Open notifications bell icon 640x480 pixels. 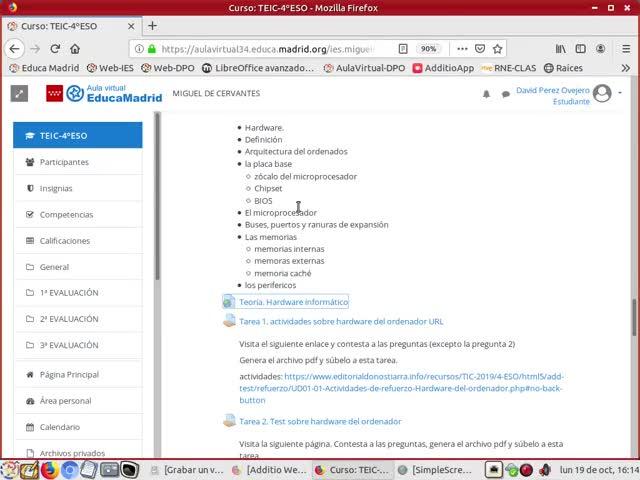486,94
